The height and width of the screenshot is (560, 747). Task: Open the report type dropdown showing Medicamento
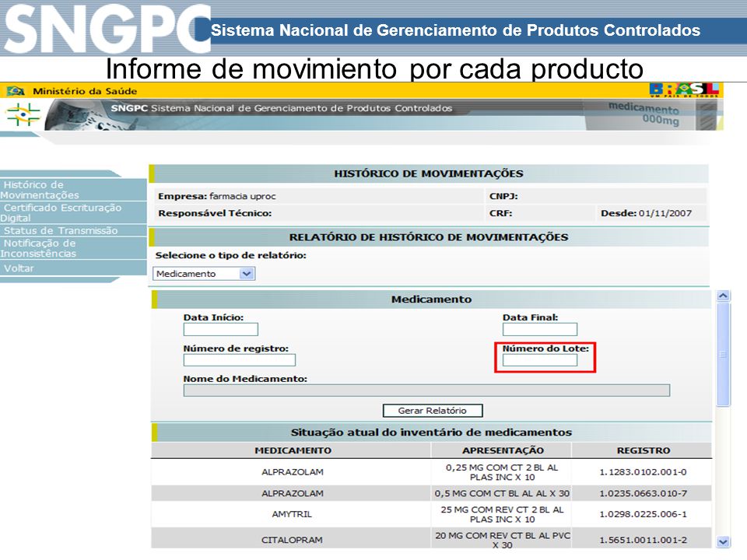click(204, 274)
